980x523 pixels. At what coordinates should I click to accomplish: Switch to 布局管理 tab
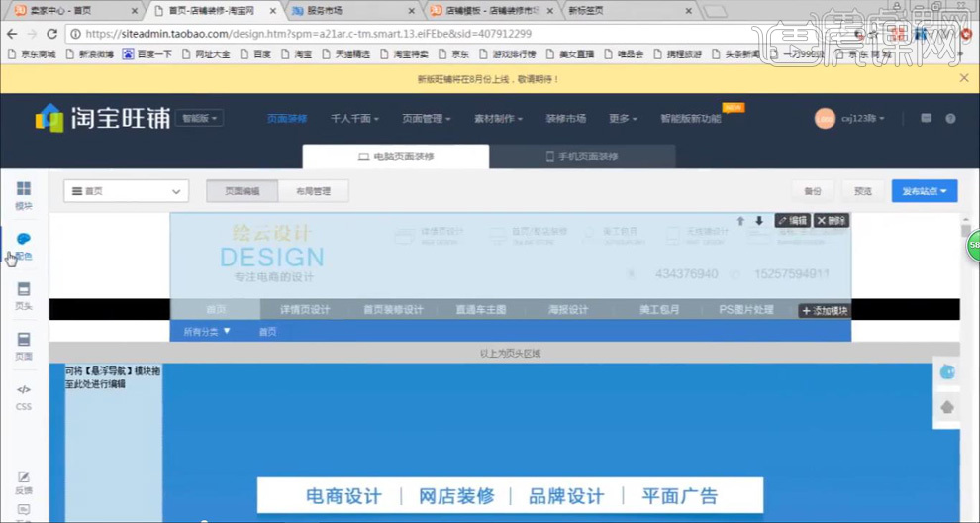click(x=313, y=191)
